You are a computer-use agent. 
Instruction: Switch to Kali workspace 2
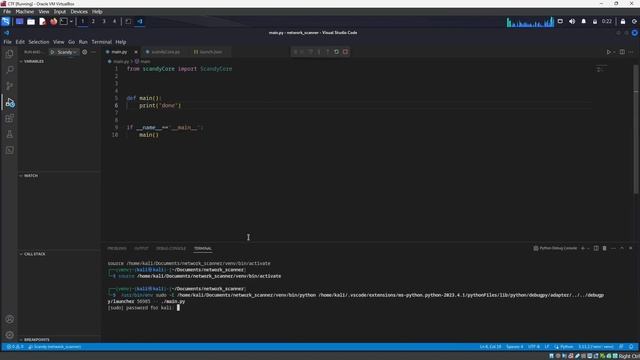coord(93,21)
